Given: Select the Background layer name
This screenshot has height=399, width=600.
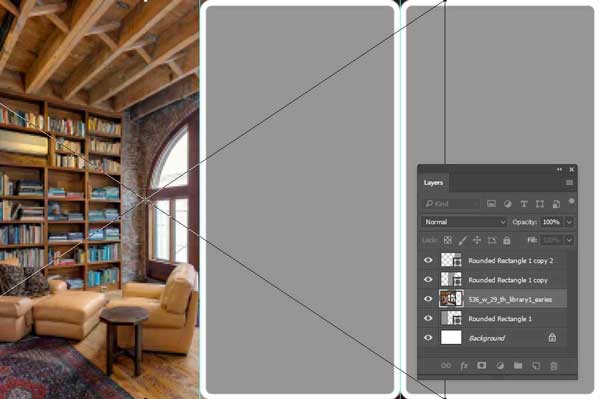Looking at the screenshot, I should [487, 339].
